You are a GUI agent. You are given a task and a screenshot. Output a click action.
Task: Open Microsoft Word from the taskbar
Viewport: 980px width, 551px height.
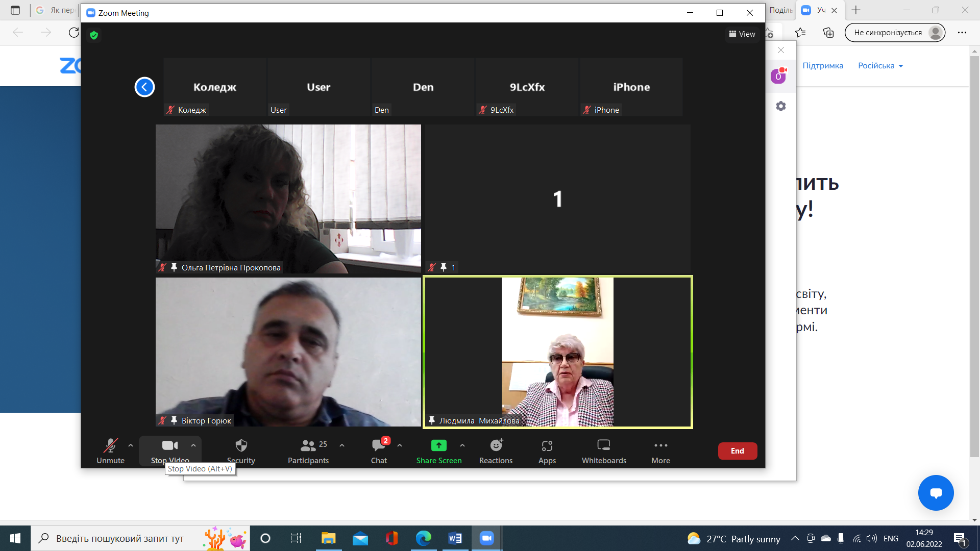pyautogui.click(x=455, y=538)
